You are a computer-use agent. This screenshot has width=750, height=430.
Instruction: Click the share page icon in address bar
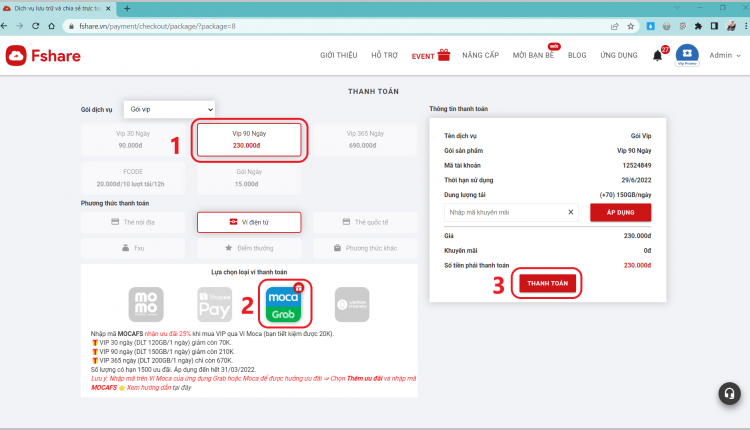coord(615,26)
